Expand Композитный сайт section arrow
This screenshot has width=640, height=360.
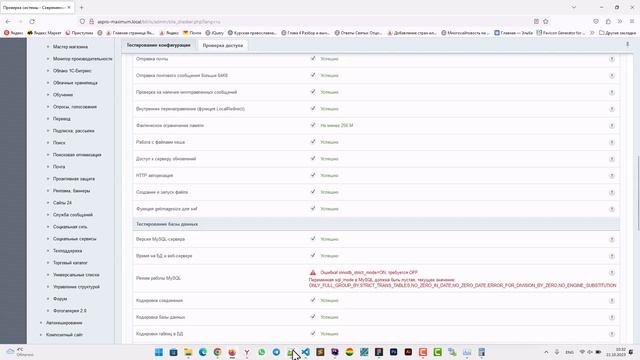pyautogui.click(x=41, y=335)
